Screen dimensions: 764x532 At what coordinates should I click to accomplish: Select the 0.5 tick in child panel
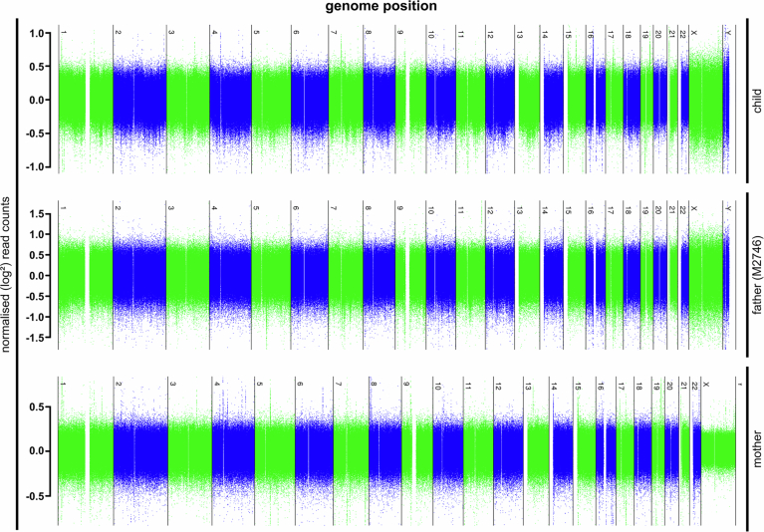(x=37, y=67)
